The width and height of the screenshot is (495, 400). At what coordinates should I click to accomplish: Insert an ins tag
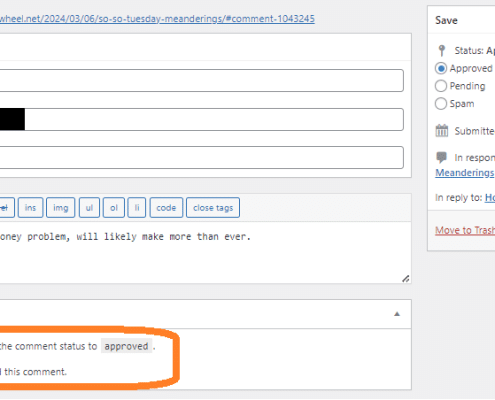click(x=30, y=208)
